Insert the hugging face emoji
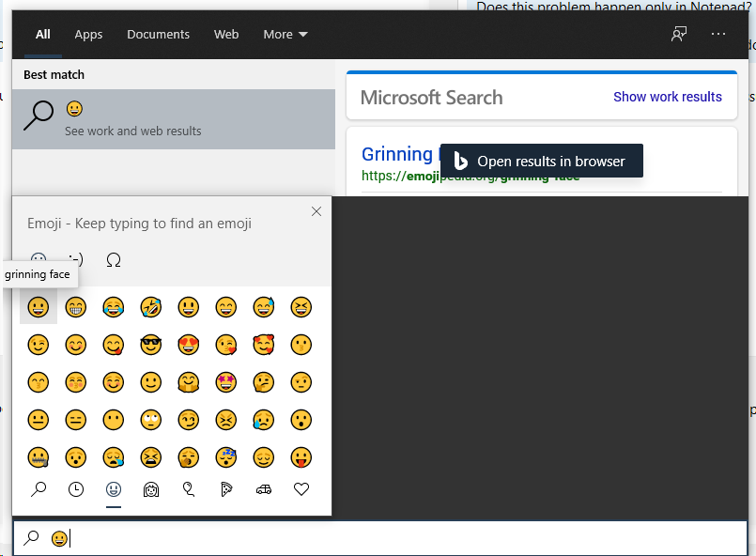Screen dimensions: 756x556 [x=189, y=382]
